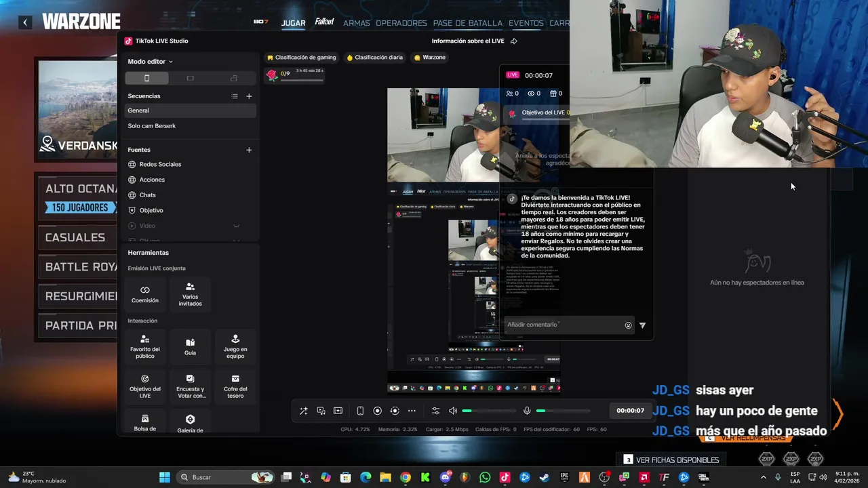
Task: Click the phone preview icon in bottom toolbar
Action: 360,411
